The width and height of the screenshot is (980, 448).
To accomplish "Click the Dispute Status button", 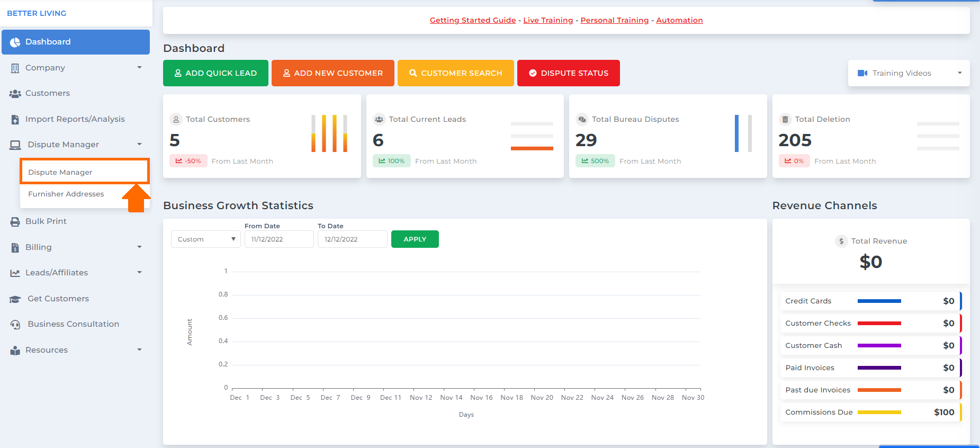I will click(x=569, y=73).
